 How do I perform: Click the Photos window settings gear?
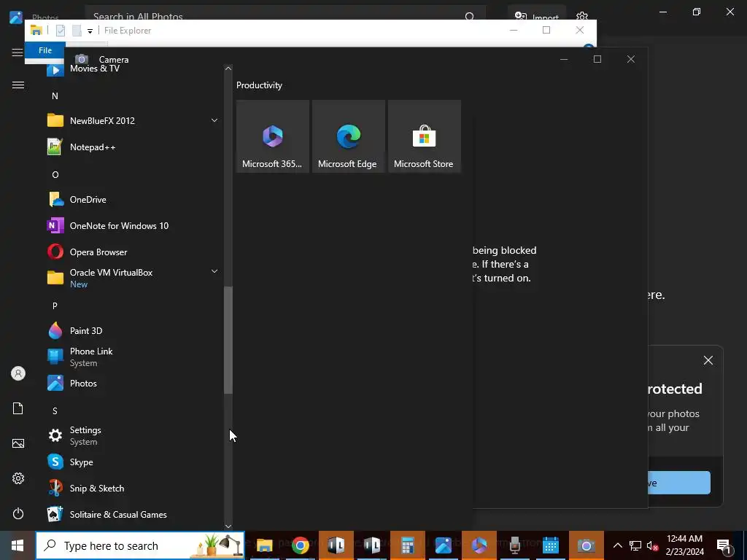(582, 16)
